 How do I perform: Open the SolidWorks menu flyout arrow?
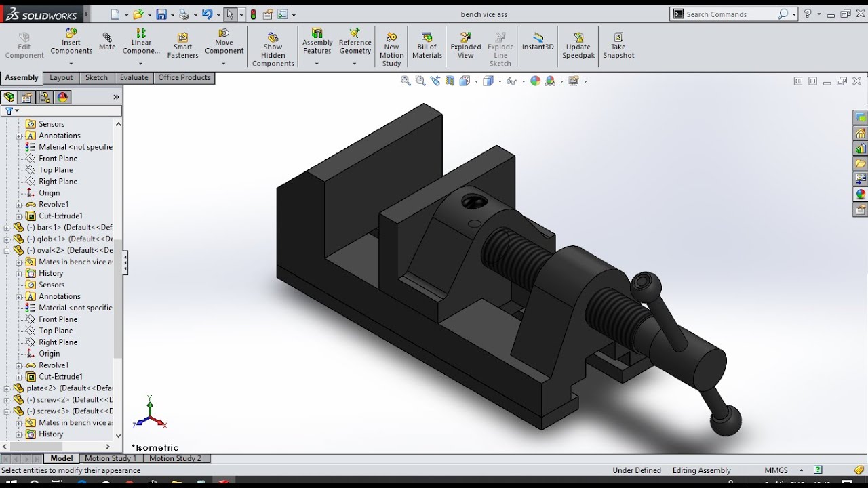[x=86, y=14]
